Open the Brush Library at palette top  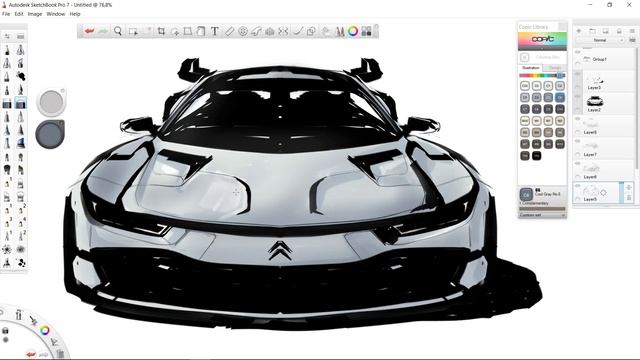20,36
